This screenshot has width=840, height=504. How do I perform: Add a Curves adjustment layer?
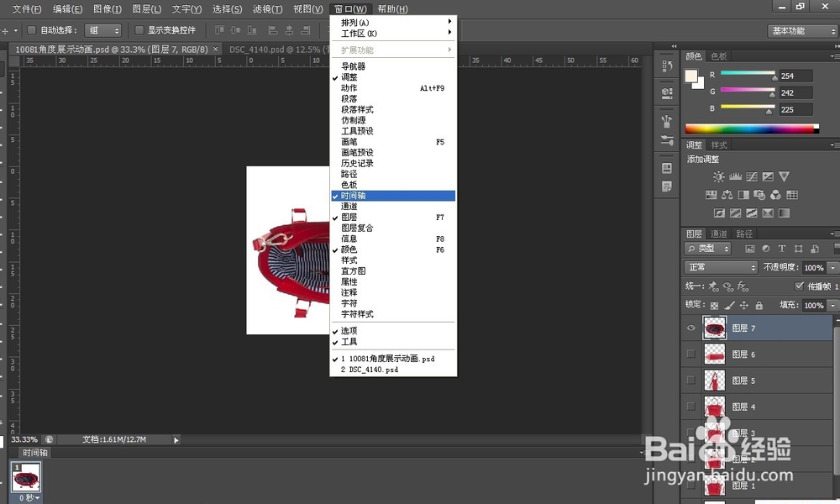(752, 176)
